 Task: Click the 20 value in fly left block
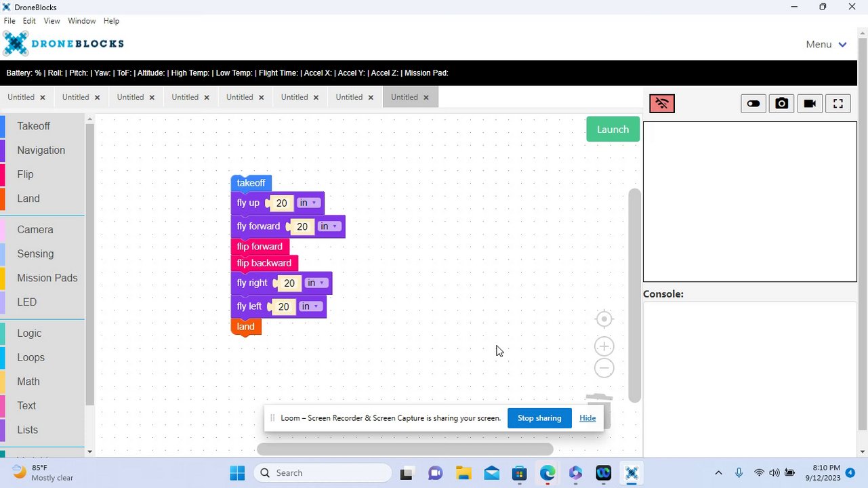coord(283,306)
